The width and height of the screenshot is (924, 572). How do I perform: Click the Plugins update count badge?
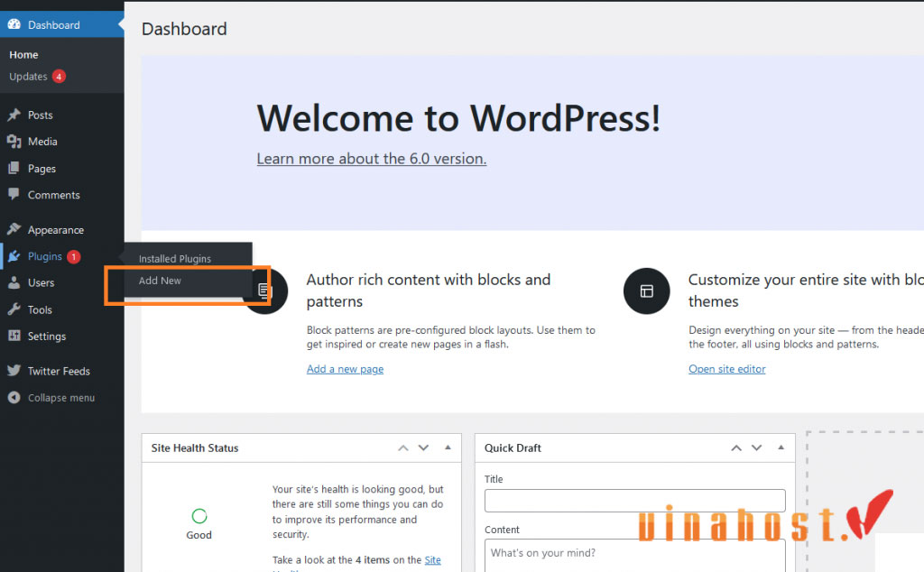point(74,257)
